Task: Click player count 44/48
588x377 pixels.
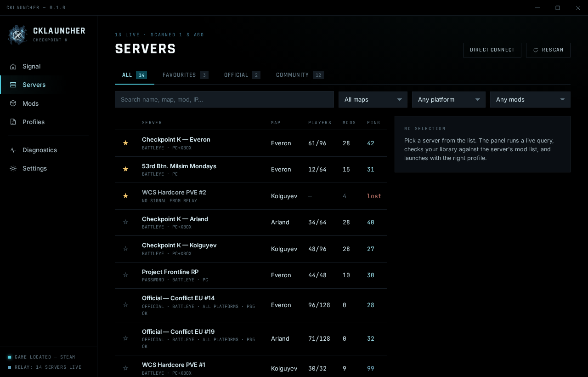Action: tap(317, 275)
